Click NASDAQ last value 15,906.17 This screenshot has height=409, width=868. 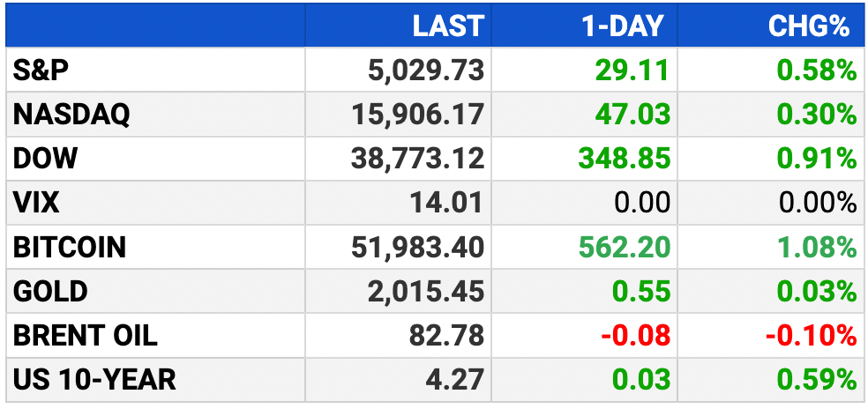coord(418,115)
